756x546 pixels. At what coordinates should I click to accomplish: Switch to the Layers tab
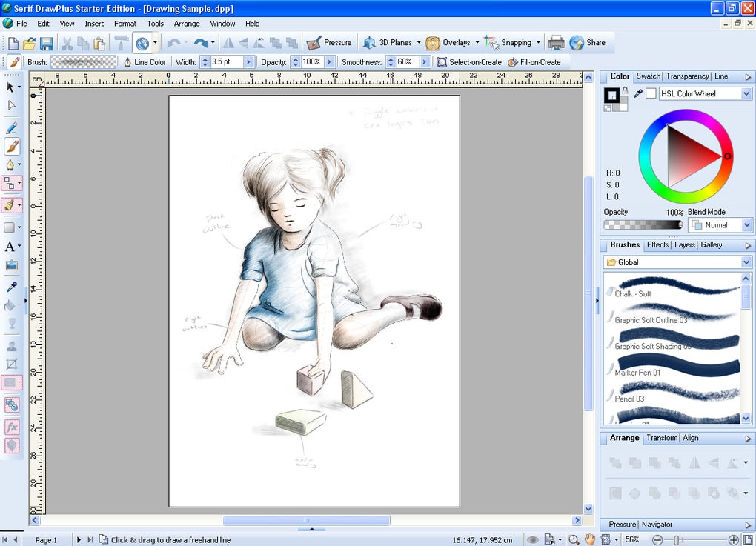point(685,244)
